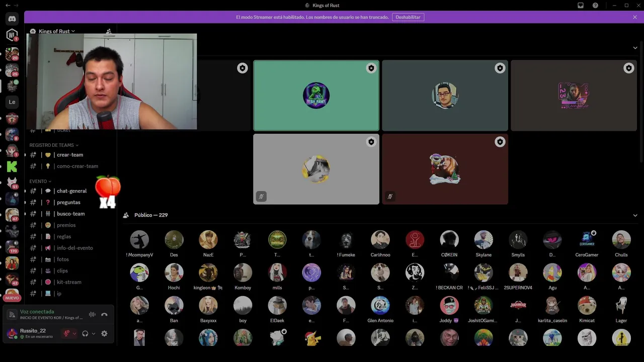Open connection info signal icon
Screen dimensions: 644x362
12,315
